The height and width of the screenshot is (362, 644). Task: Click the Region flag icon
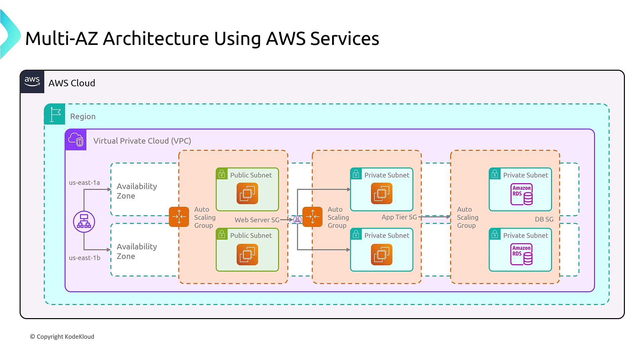[x=55, y=114]
